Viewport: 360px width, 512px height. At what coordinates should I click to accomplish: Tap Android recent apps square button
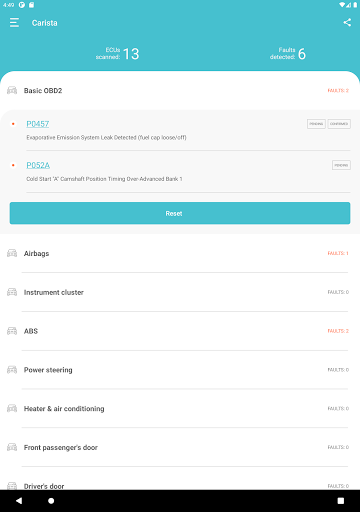(x=341, y=501)
